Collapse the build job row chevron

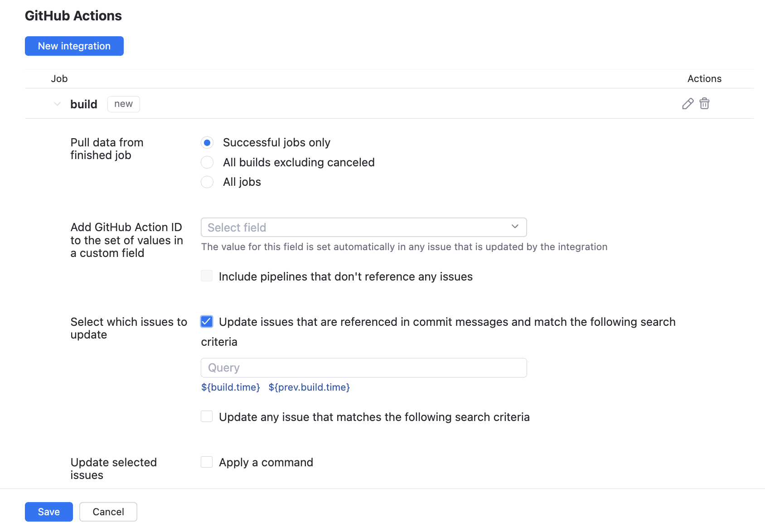pyautogui.click(x=57, y=104)
